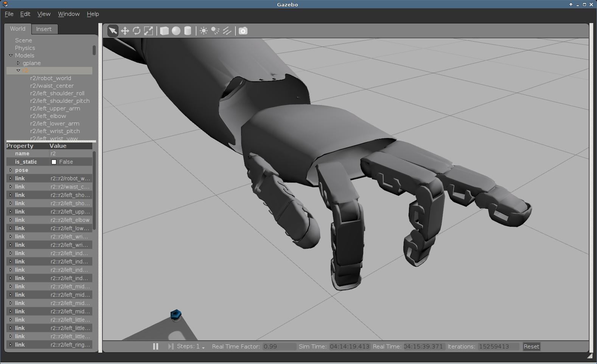Select Scene in the world tree
This screenshot has width=597, height=364.
(x=23, y=40)
